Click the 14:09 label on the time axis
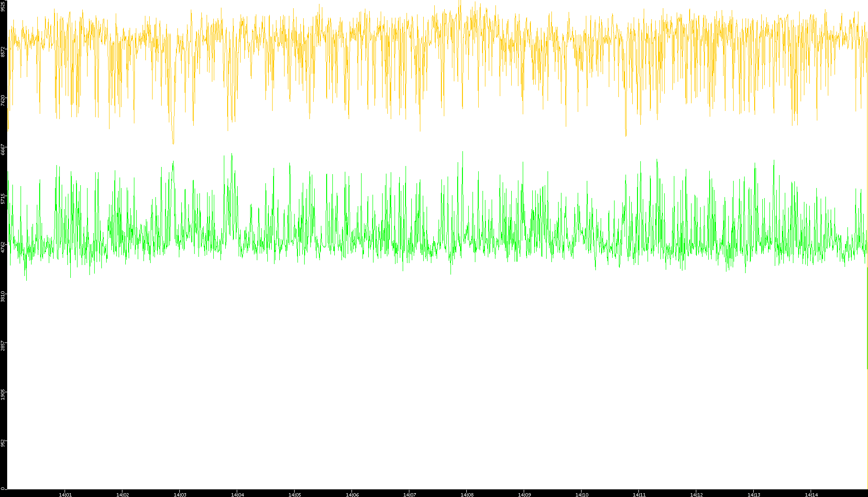The width and height of the screenshot is (868, 497). (524, 495)
